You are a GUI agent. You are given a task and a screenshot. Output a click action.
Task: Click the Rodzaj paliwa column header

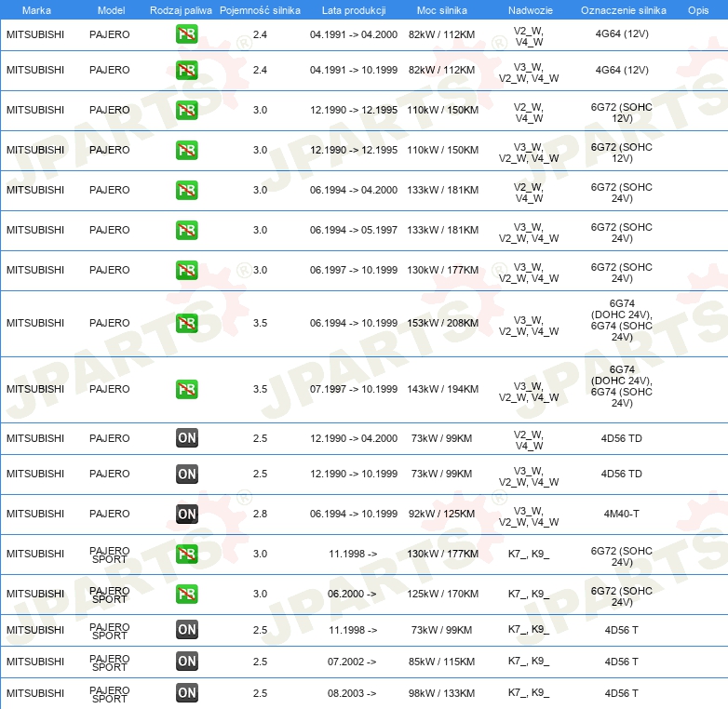coord(181,10)
